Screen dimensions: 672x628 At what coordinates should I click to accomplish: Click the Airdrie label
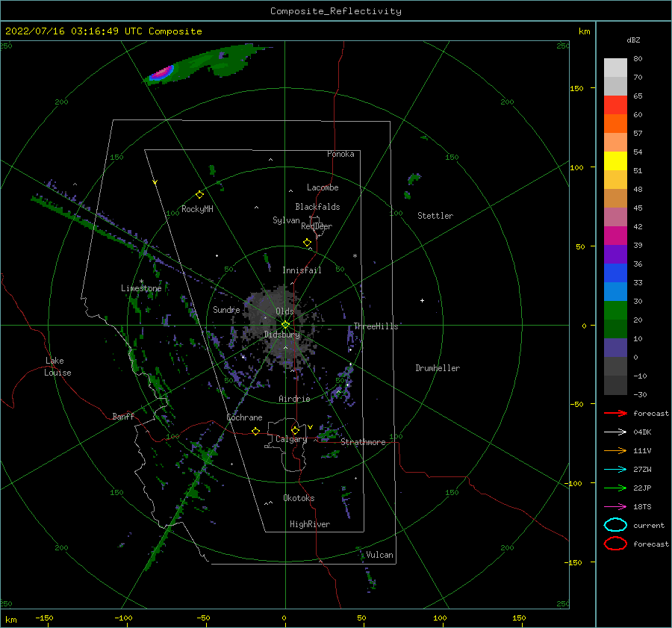click(294, 399)
